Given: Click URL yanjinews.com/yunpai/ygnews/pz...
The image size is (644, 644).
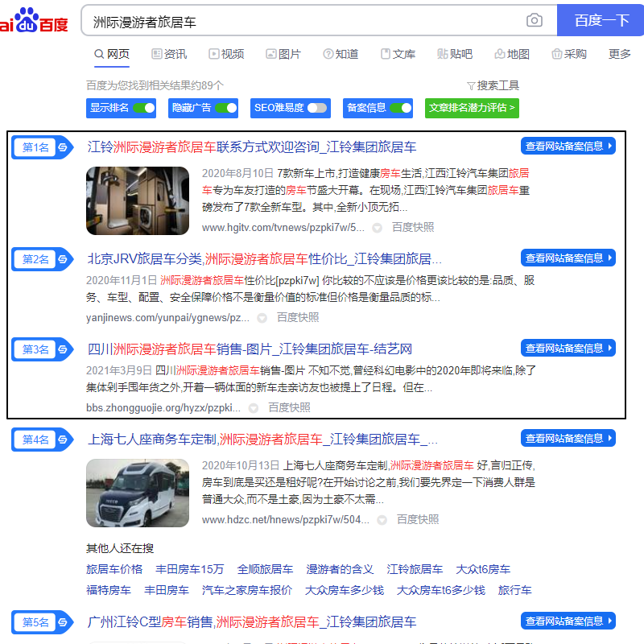Looking at the screenshot, I should click(x=167, y=318).
